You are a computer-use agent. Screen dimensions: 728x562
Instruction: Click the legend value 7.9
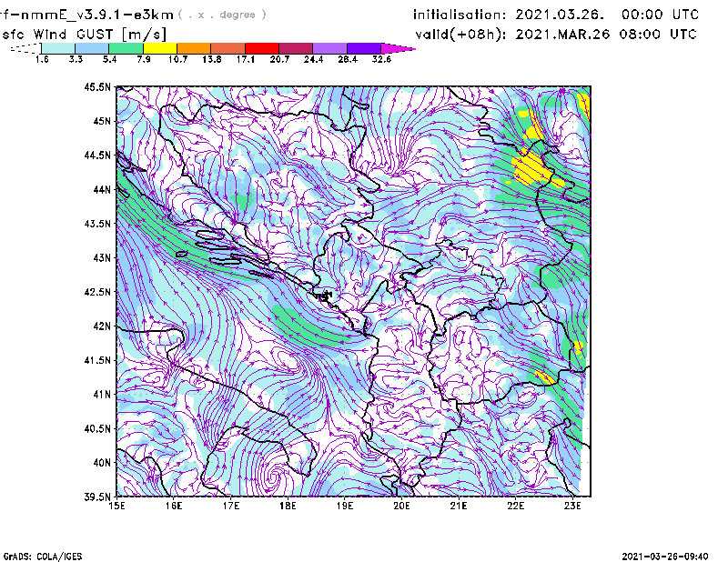[x=144, y=59]
